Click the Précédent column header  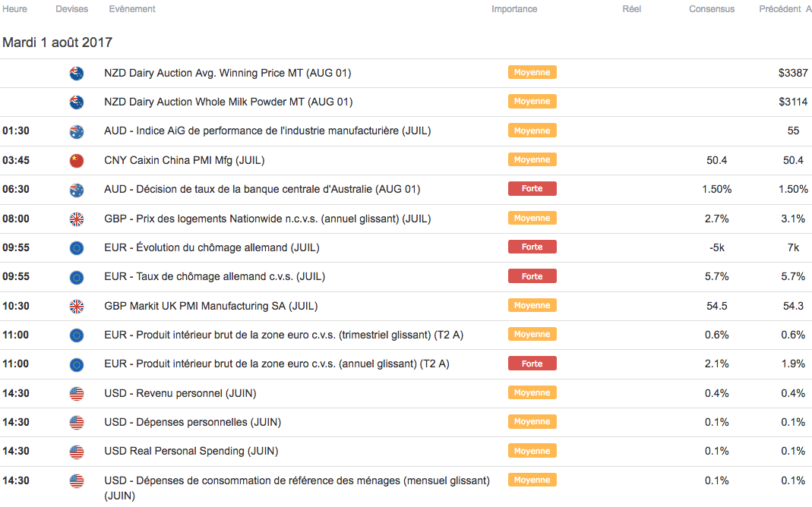point(779,9)
